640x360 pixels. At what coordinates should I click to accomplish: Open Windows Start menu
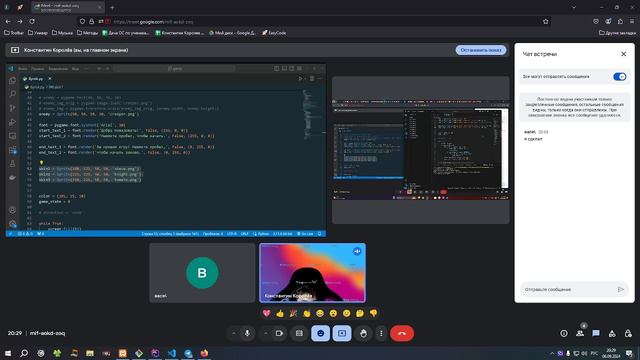tap(8, 353)
